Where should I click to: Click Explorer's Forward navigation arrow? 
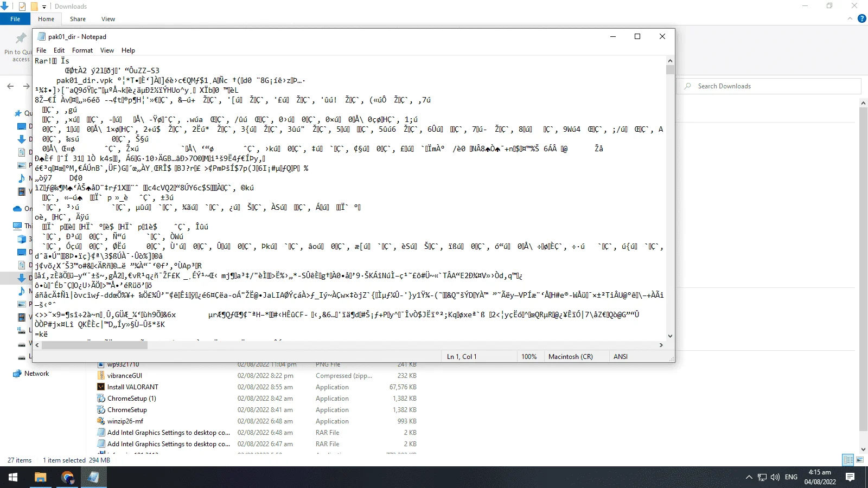(x=26, y=86)
